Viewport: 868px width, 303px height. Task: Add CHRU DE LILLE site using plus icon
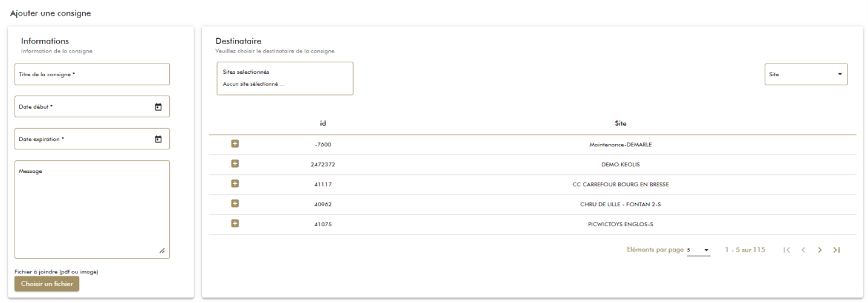[x=235, y=204]
